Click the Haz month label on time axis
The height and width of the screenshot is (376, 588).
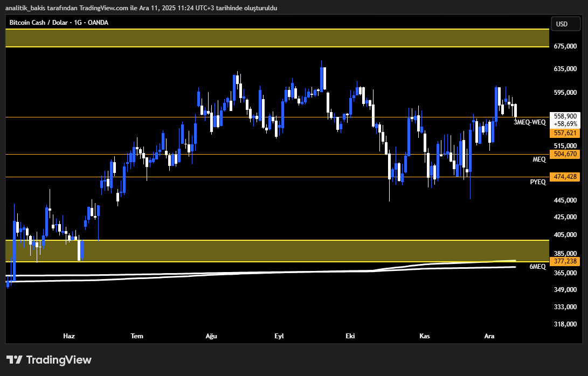point(69,336)
